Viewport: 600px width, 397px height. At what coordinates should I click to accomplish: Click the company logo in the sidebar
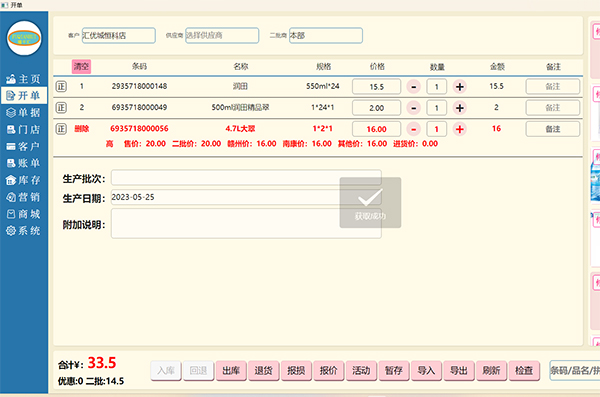pyautogui.click(x=24, y=38)
